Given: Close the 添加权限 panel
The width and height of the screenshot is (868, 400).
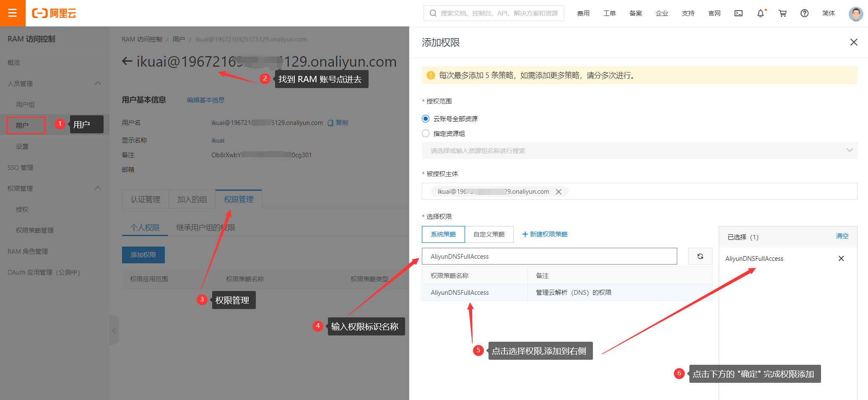Looking at the screenshot, I should click(854, 42).
